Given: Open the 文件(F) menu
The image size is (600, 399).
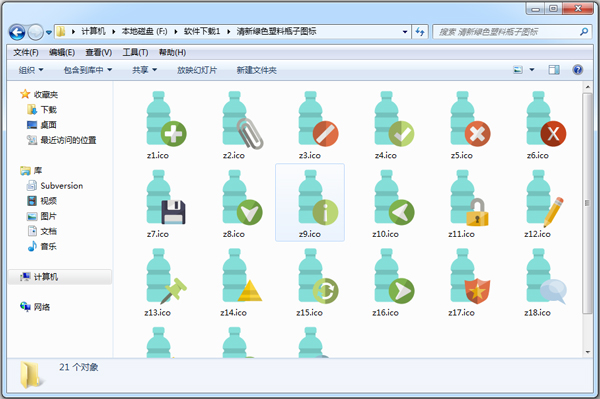Looking at the screenshot, I should coord(26,52).
